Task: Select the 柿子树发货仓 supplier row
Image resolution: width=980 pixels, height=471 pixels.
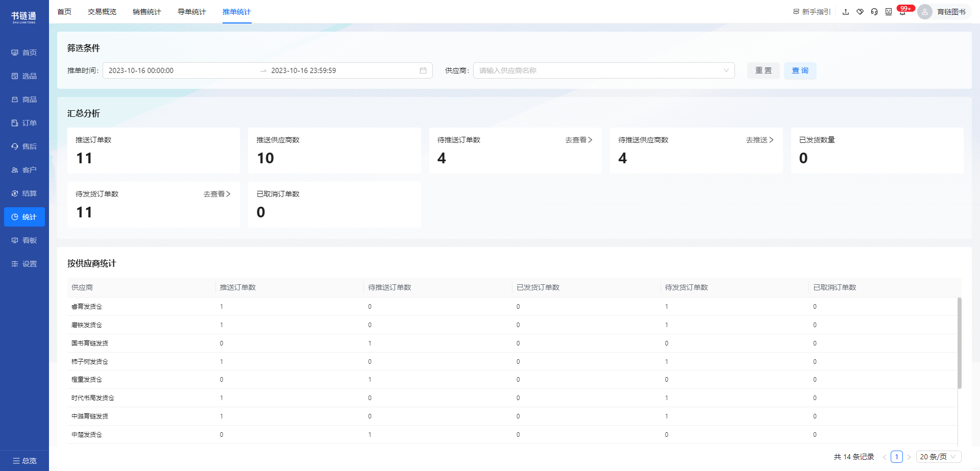Action: [x=512, y=362]
